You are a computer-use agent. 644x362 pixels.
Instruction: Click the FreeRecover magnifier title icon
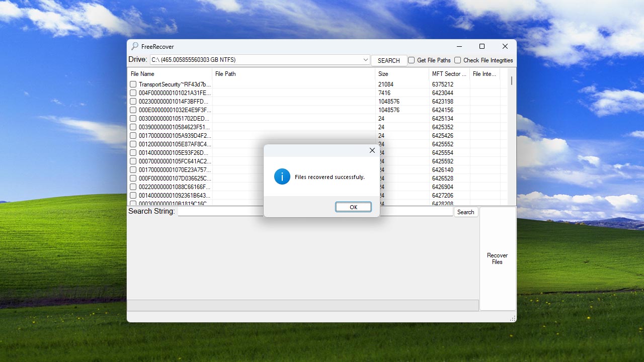(x=135, y=46)
